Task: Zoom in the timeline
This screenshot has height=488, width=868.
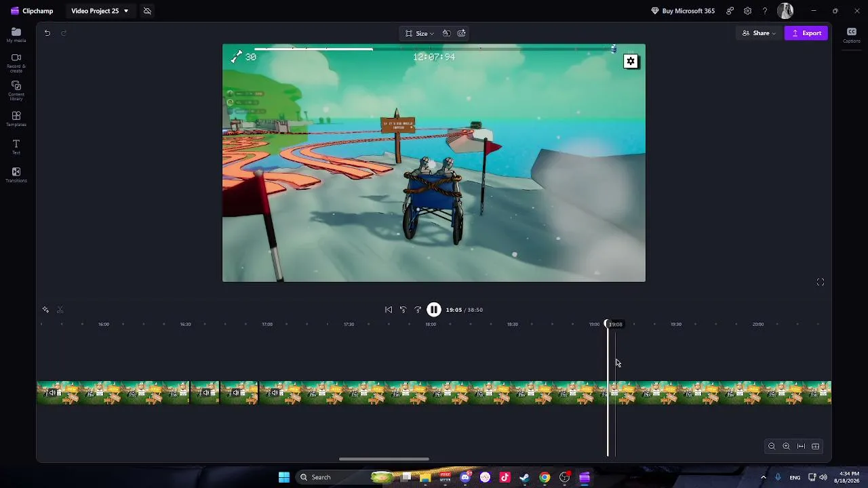Action: point(786,446)
